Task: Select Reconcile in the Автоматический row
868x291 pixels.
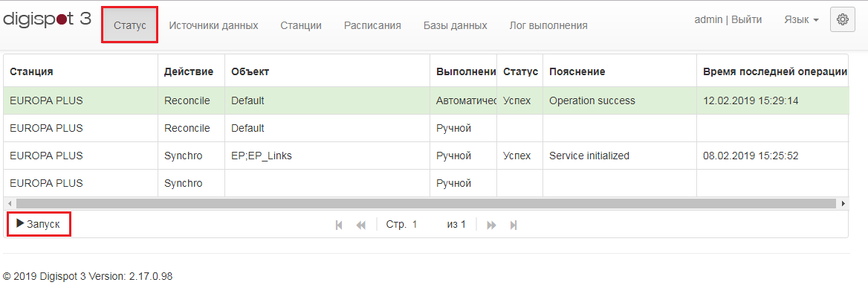Action: (192, 101)
